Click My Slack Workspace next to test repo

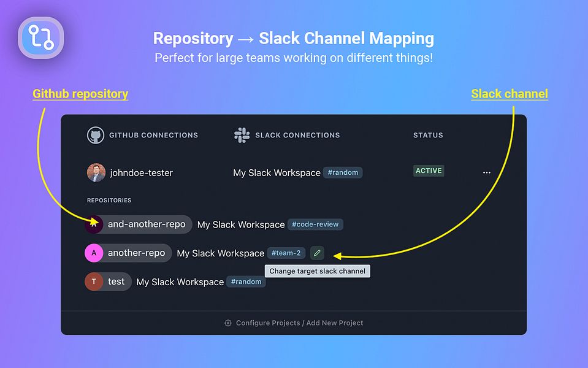pos(178,282)
